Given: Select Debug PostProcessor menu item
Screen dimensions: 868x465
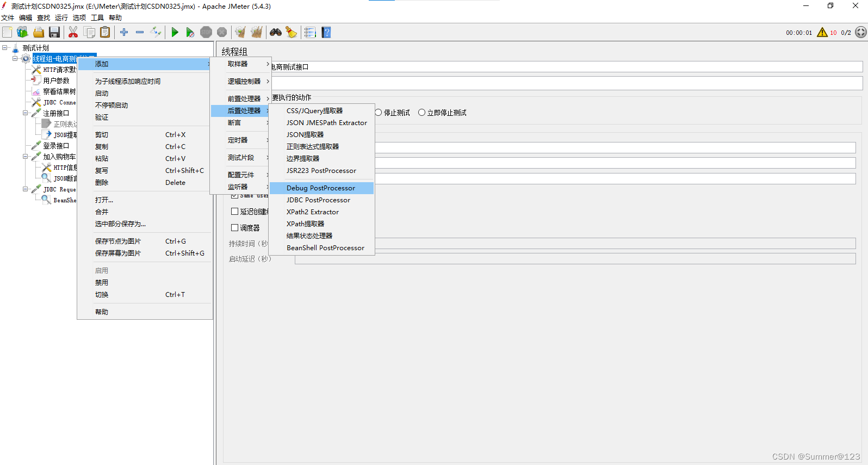Looking at the screenshot, I should [x=321, y=188].
